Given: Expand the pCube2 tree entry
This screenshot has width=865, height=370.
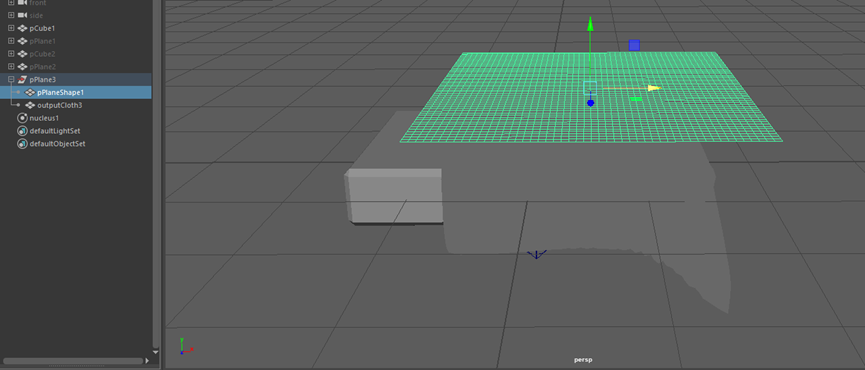Looking at the screenshot, I should (x=11, y=54).
